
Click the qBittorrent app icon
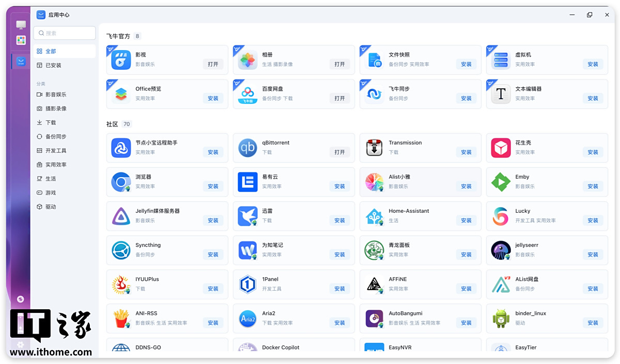[x=247, y=148]
